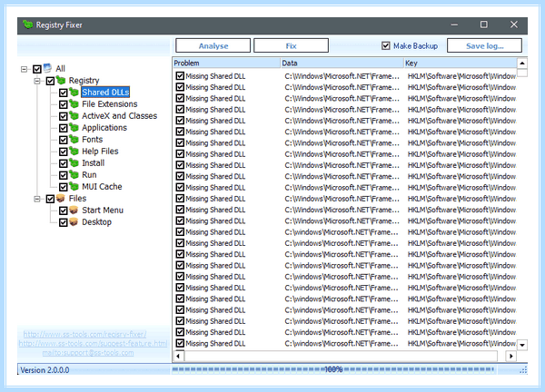The width and height of the screenshot is (545, 392).
Task: Click the MUI Cache green icon
Action: (74, 186)
